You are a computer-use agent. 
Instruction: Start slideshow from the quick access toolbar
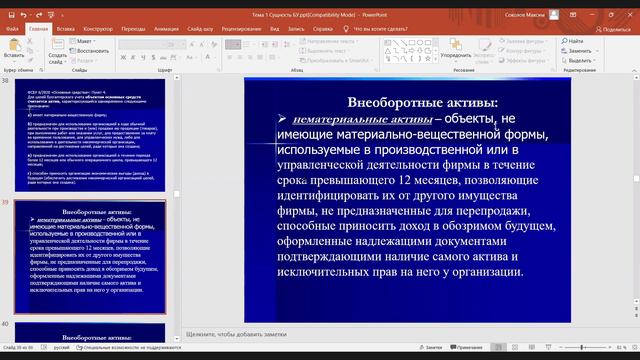click(x=51, y=15)
